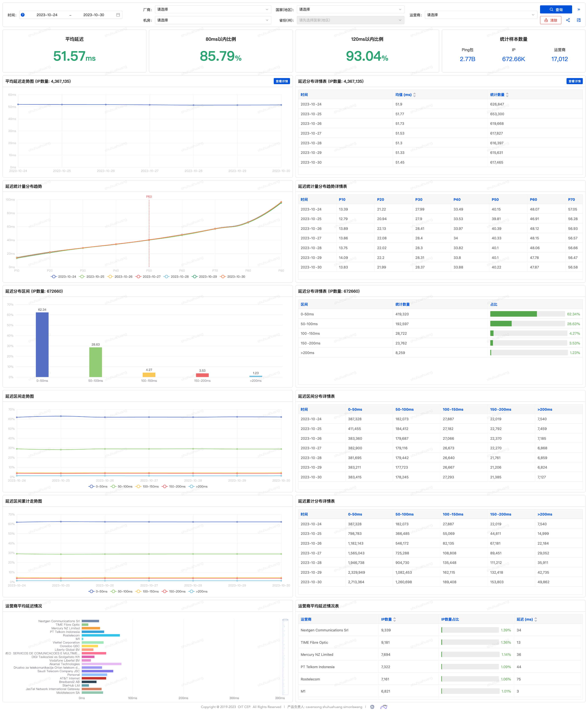588x711 pixels.
Task: Click the share icon beside 清除
Action: coord(568,20)
